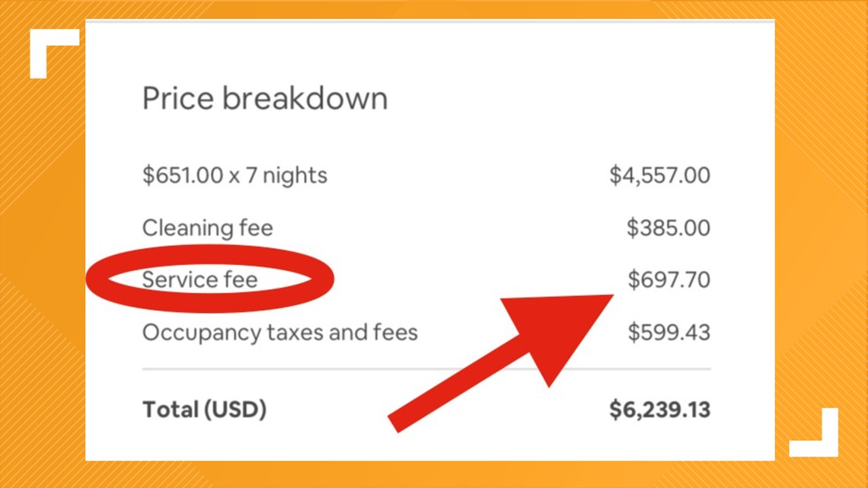The width and height of the screenshot is (868, 488).
Task: Click the word breakdown in the heading
Action: tap(305, 99)
